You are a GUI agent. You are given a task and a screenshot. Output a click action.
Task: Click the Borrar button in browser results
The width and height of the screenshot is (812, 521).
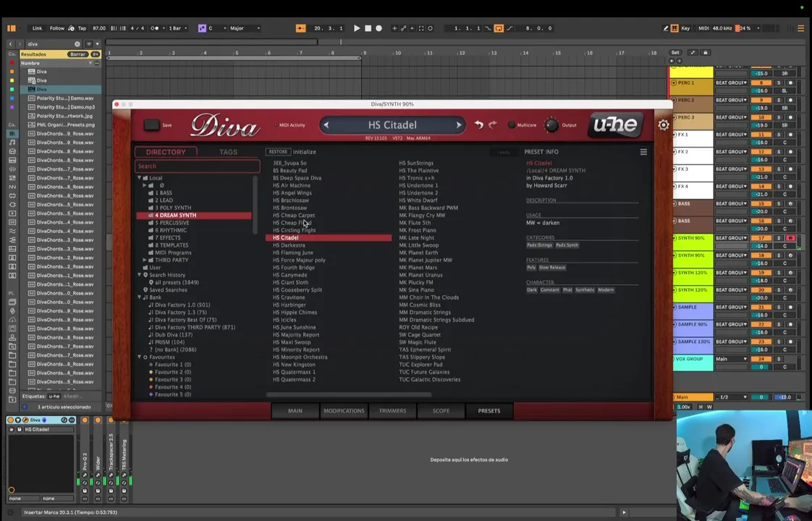point(77,54)
